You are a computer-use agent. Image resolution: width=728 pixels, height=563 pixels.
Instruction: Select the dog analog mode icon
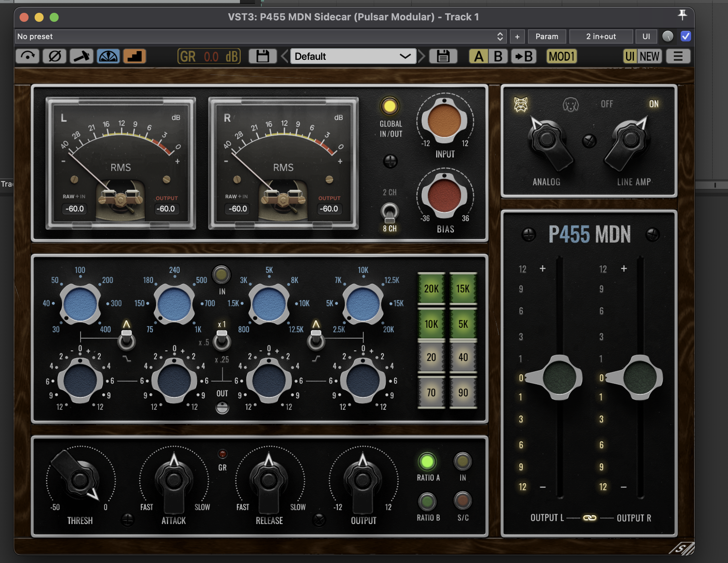click(x=570, y=105)
